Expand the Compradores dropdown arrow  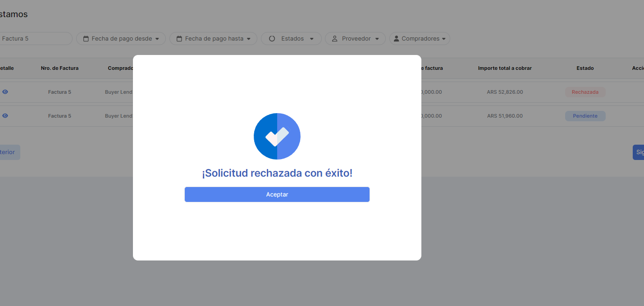point(443,39)
